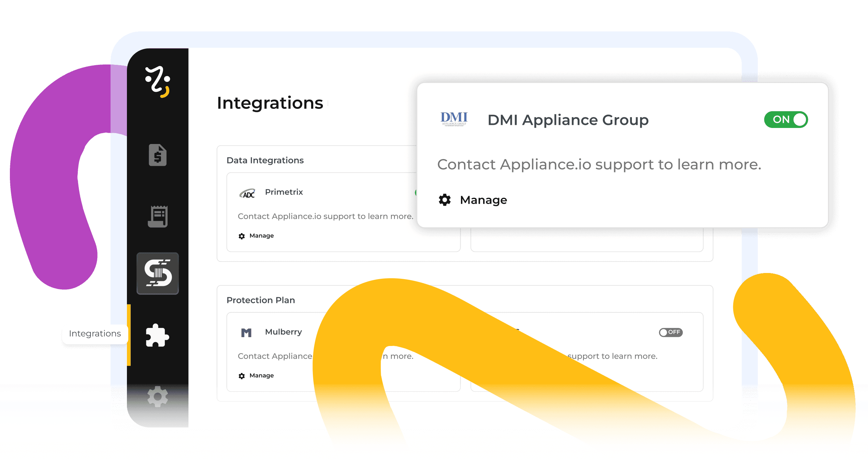The image size is (868, 475).
Task: Turn off the DMI Appliance Group toggle
Action: click(x=786, y=120)
